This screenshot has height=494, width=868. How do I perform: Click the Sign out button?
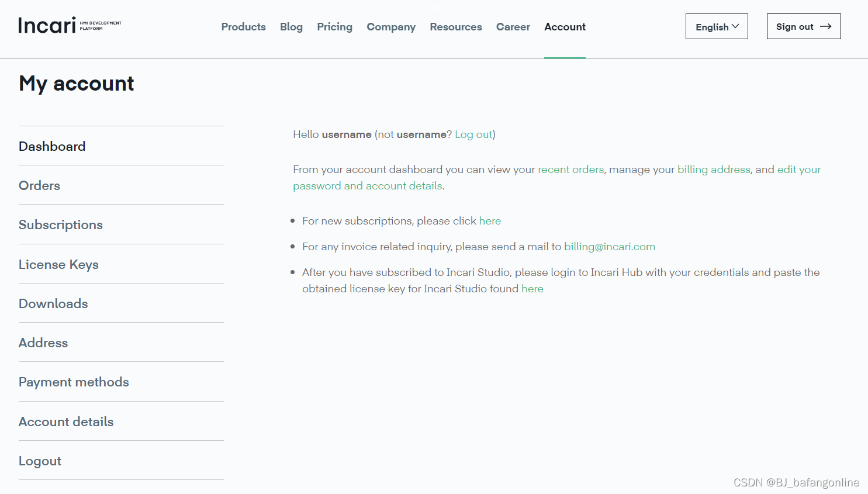point(804,26)
